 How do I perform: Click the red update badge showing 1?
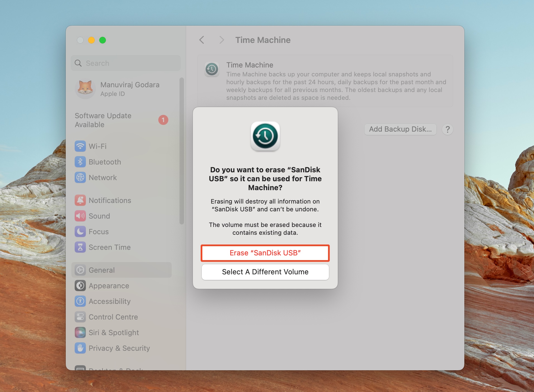click(163, 120)
